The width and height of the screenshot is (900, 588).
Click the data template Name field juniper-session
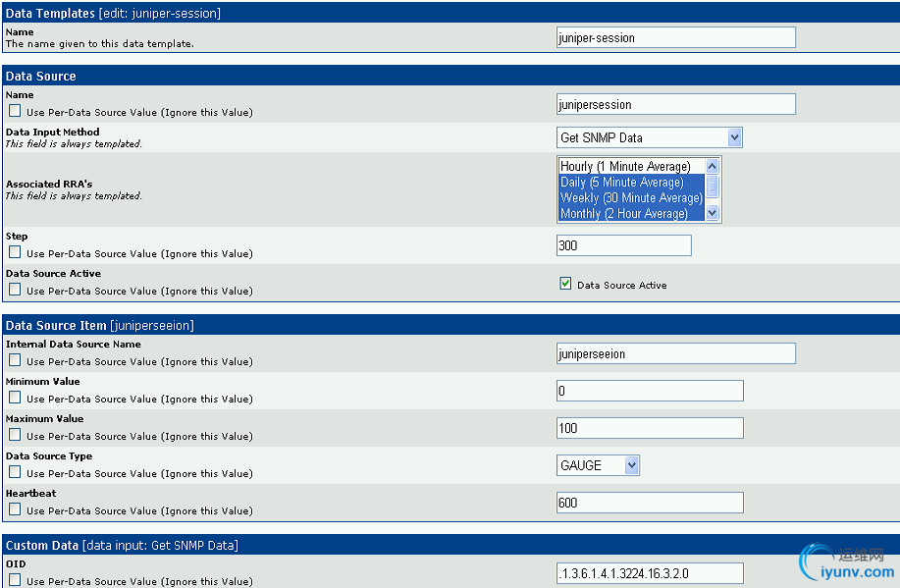pyautogui.click(x=675, y=37)
